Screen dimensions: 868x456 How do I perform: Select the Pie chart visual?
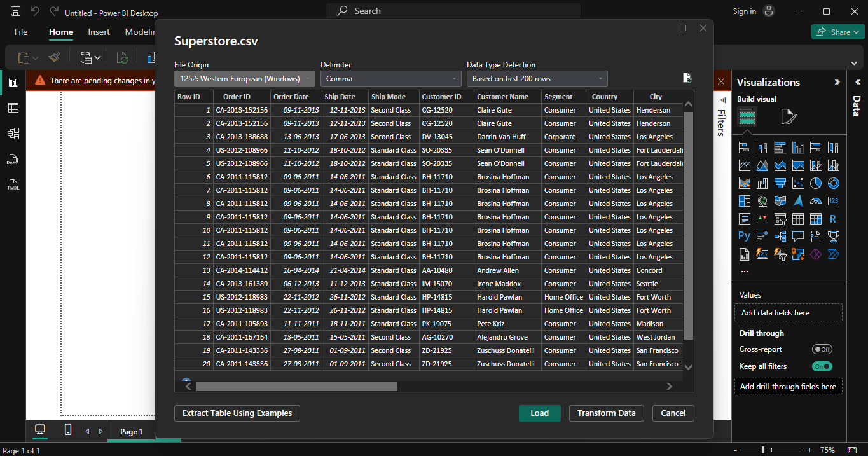tap(816, 183)
